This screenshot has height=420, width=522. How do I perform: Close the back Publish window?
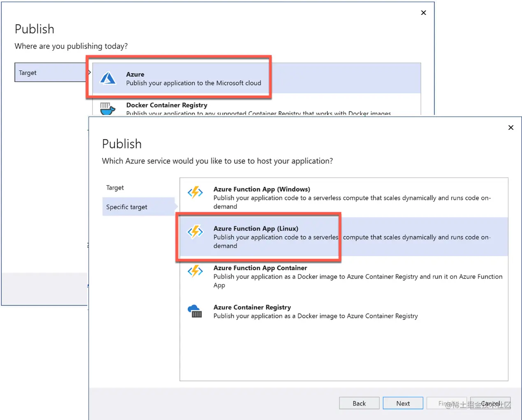(x=424, y=13)
